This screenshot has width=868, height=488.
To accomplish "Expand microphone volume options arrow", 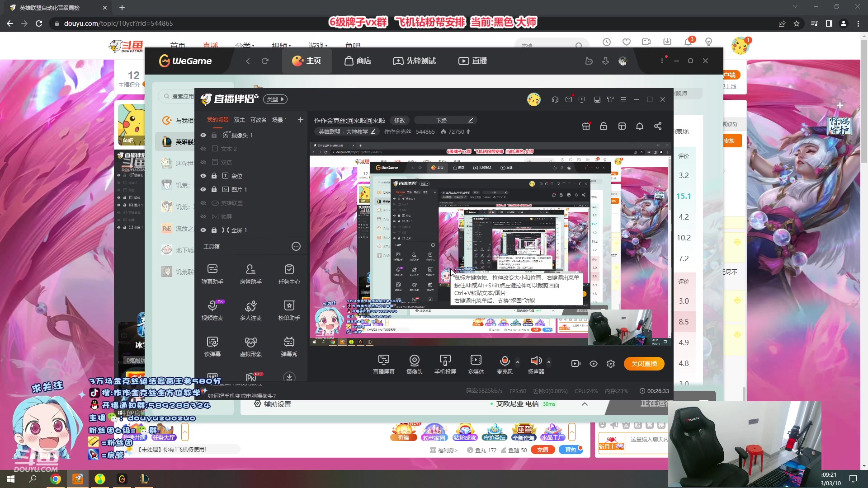I will click(518, 362).
